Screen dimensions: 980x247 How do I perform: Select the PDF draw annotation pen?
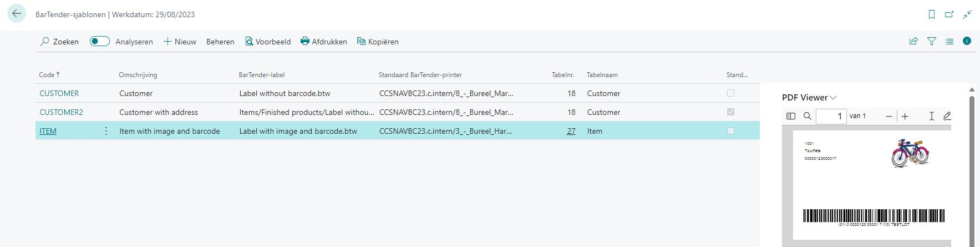[x=947, y=116]
